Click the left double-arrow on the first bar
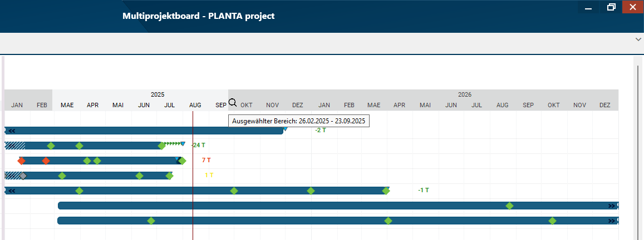The width and height of the screenshot is (644, 240). click(11, 131)
